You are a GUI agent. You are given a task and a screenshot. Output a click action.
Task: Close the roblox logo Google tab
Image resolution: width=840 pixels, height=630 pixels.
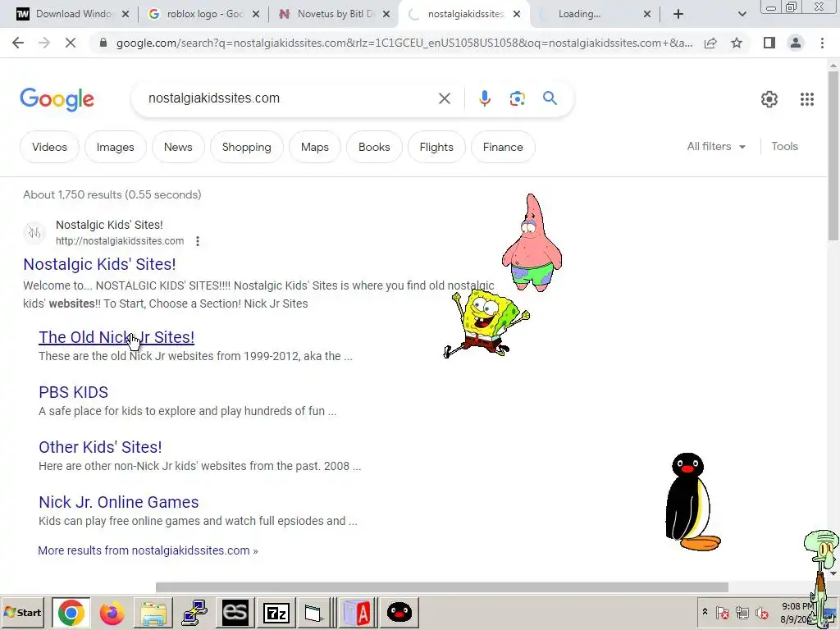256,15
